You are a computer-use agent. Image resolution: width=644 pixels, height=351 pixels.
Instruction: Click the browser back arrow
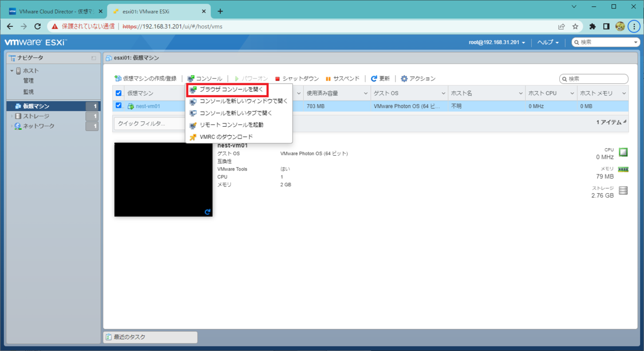click(9, 26)
